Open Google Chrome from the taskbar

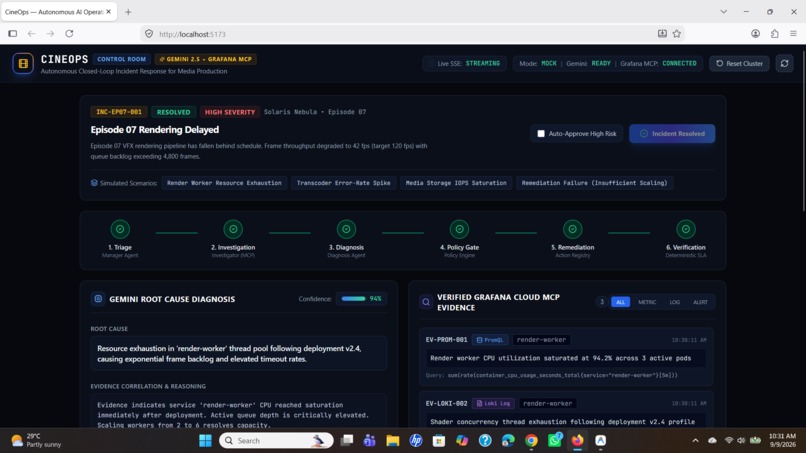coord(531,441)
